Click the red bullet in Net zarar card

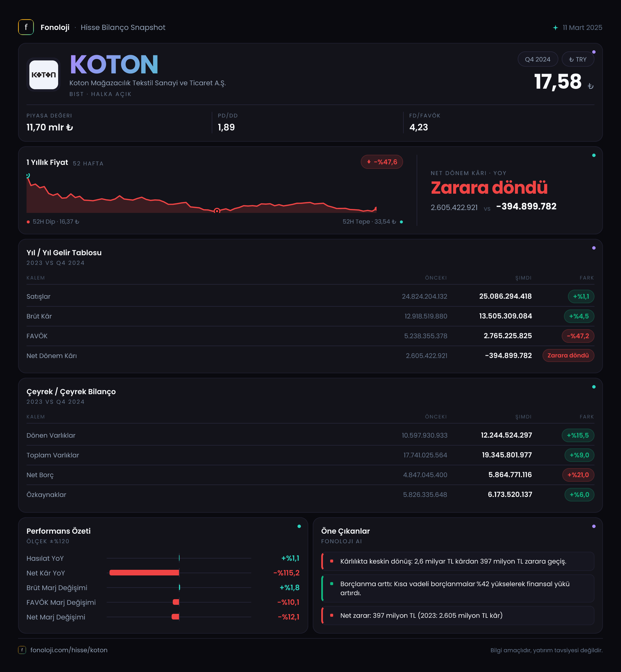coord(332,615)
